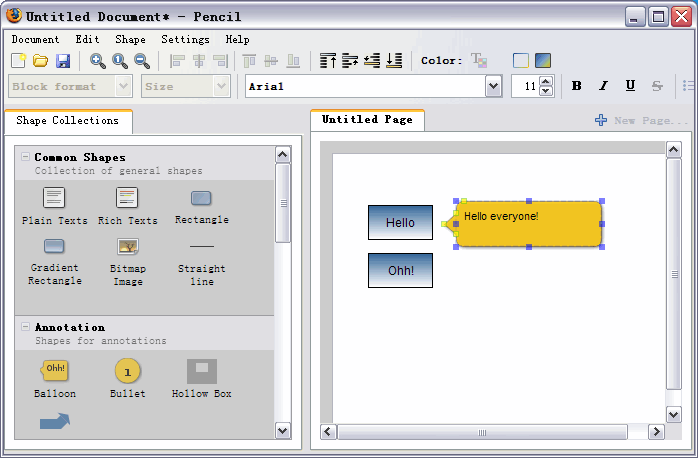Image resolution: width=698 pixels, height=458 pixels.
Task: Send selected shape to back
Action: (x=394, y=61)
